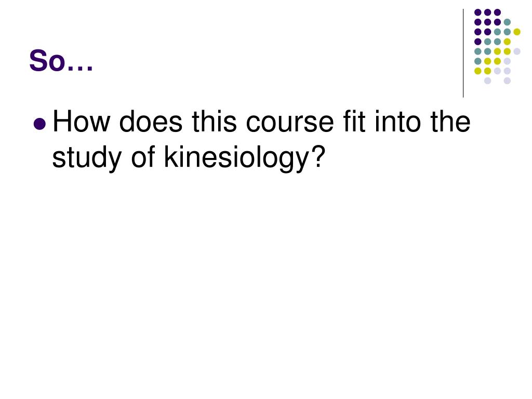This screenshot has width=532, height=399.
Task: Select the purple round bullet before "How"
Action: coord(40,124)
